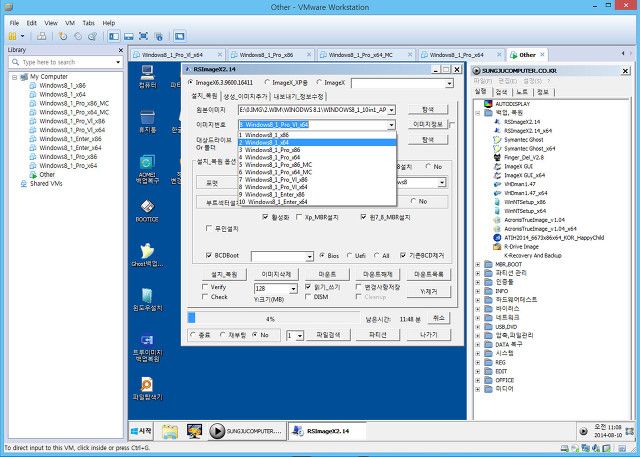Select item 4 Windows8_1_Pro_x64 in the list
Screen dimensions: 640x457
[317, 157]
